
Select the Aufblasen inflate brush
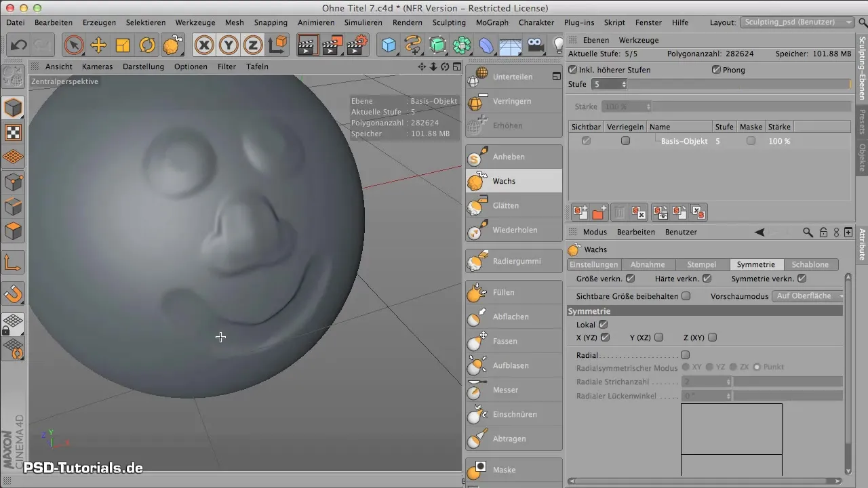coord(513,365)
